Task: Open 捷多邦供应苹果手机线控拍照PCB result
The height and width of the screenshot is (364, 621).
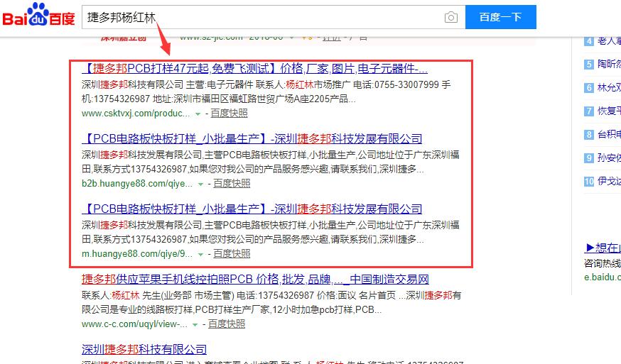Action: (x=256, y=280)
